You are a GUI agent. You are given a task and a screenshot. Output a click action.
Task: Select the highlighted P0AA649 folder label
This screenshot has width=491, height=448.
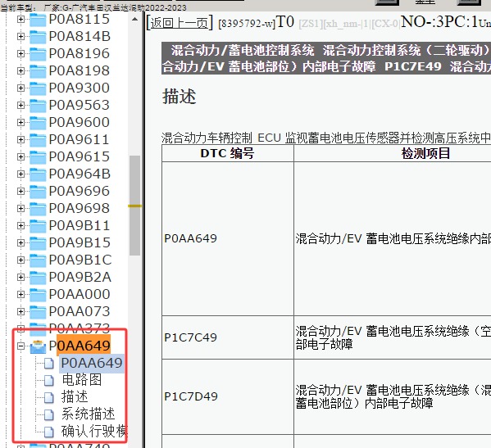click(x=80, y=346)
